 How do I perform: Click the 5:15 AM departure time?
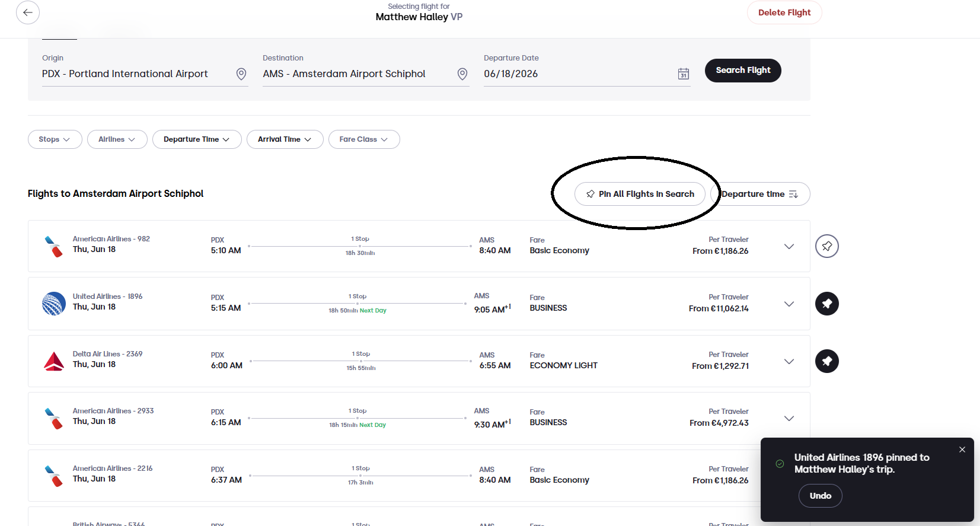coord(226,308)
